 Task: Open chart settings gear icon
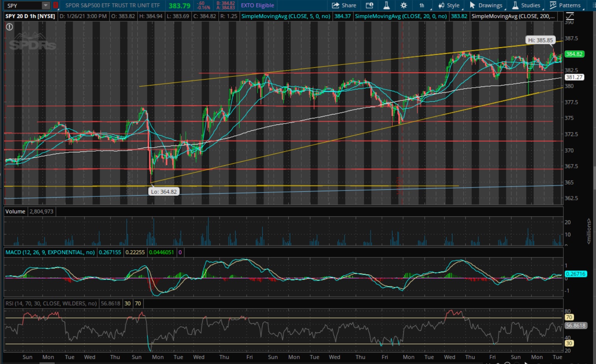click(x=404, y=6)
